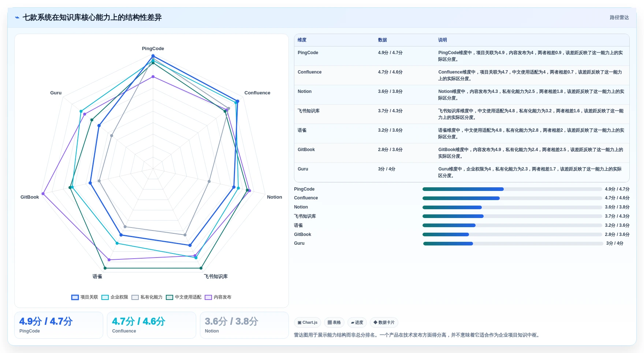The width and height of the screenshot is (644, 353).
Task: Click the 数据 column header
Action: [383, 40]
